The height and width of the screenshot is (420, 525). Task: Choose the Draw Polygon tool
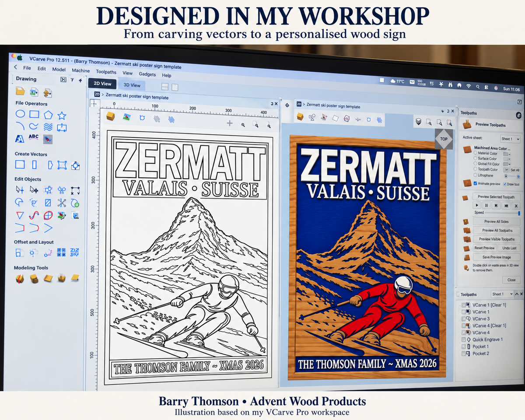48,115
